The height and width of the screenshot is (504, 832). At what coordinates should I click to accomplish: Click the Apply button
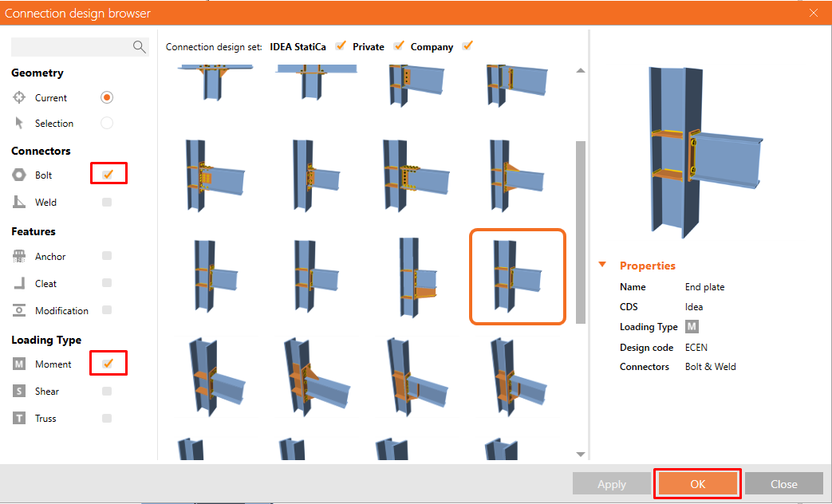(x=612, y=483)
